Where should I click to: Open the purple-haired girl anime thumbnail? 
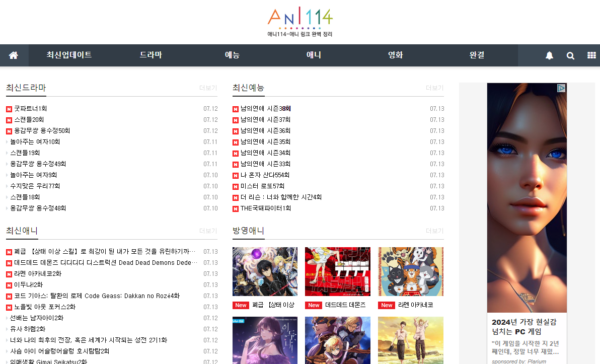[x=265, y=340]
